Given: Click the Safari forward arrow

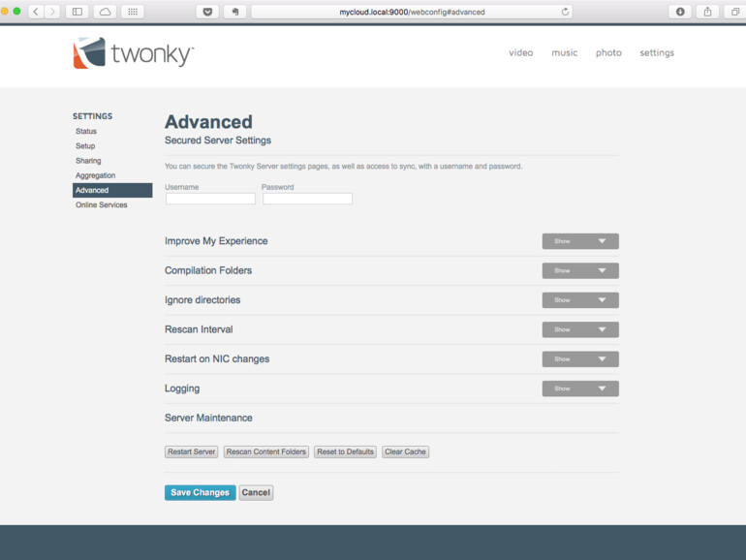Looking at the screenshot, I should [x=52, y=12].
